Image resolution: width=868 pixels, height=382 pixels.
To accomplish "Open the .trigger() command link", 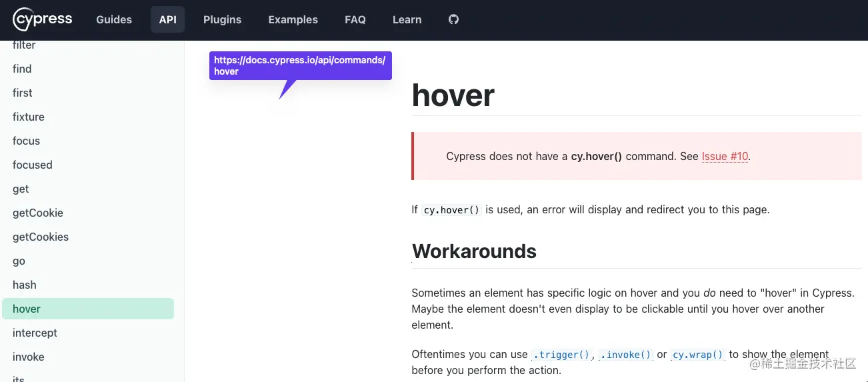I will (x=561, y=355).
